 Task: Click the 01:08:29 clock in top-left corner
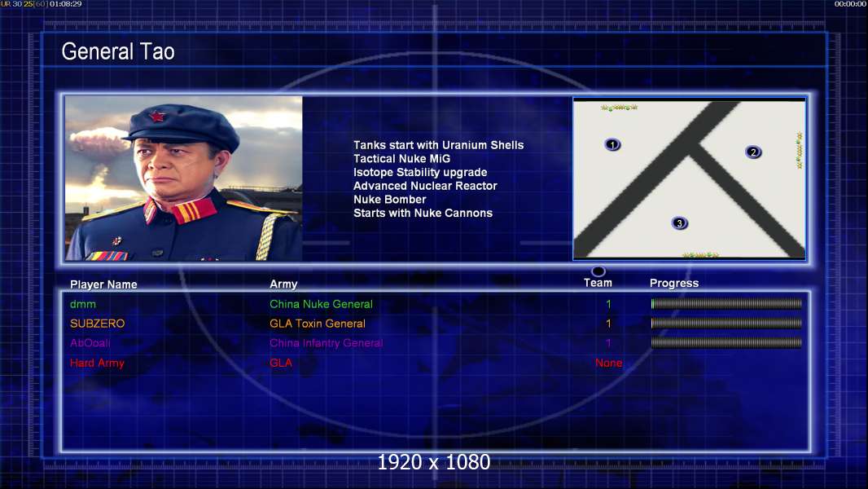[65, 4]
